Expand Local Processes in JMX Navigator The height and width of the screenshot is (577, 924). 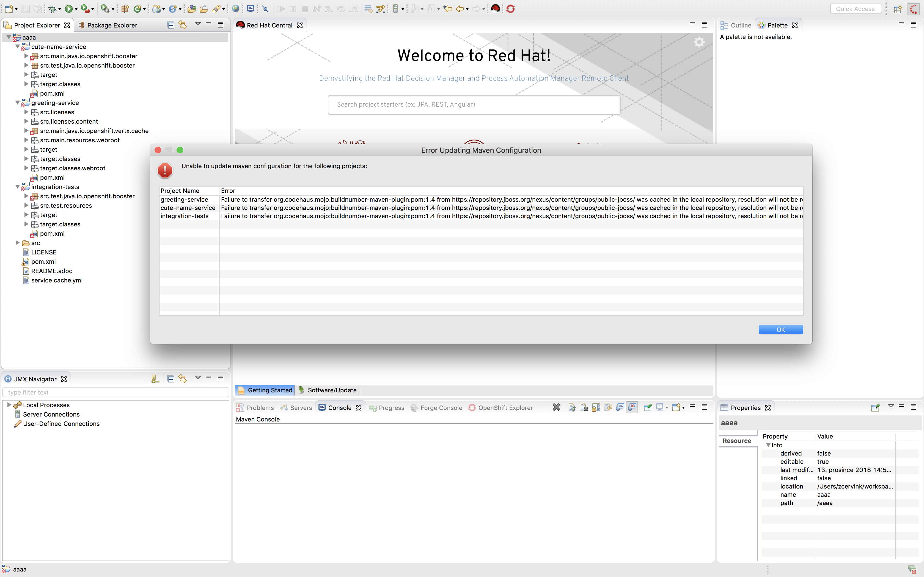click(x=9, y=405)
